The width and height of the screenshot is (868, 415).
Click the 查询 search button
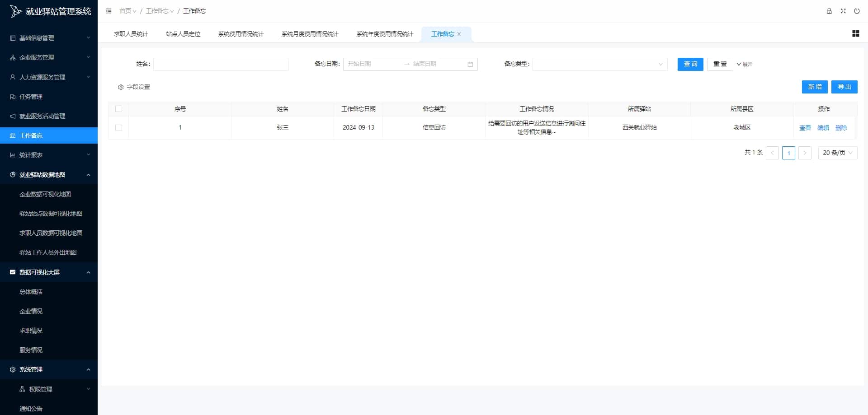point(690,64)
